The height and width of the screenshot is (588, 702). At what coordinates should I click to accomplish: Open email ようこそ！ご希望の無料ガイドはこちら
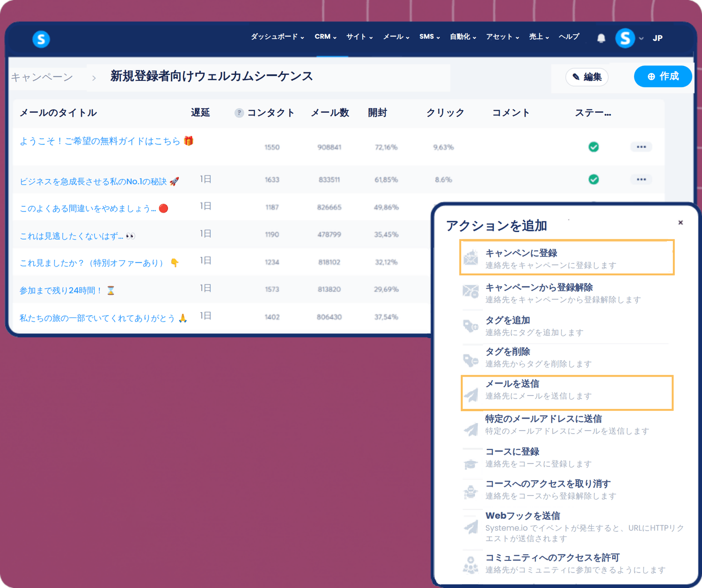click(x=107, y=141)
